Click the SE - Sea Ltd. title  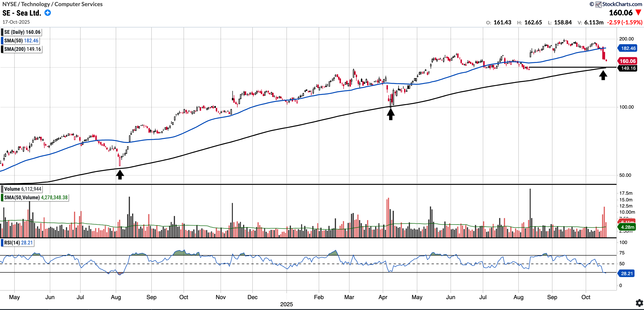(x=22, y=13)
